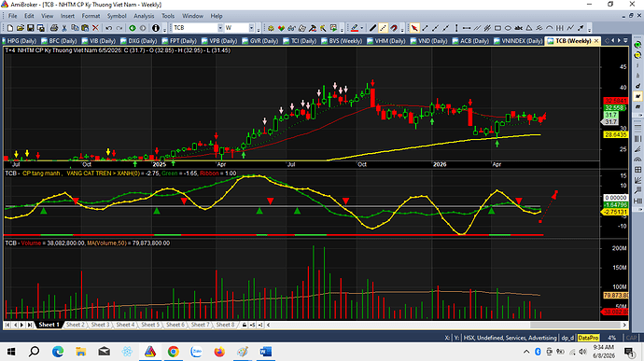The image size is (644, 361).
Task: Select the Sheet 2 tab
Action: tap(76, 325)
